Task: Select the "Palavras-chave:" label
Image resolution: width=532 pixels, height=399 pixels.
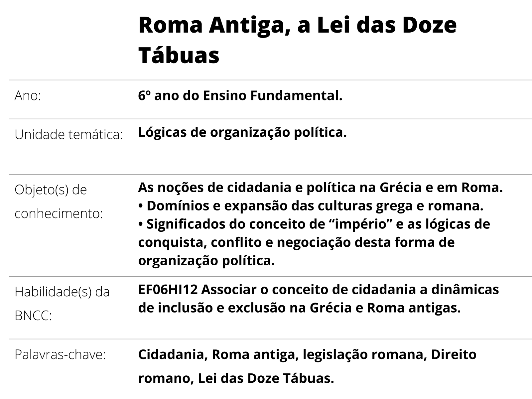Action: (x=60, y=355)
